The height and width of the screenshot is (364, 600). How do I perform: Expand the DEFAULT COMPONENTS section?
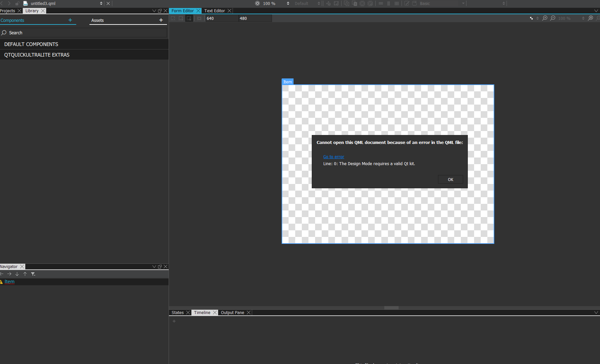(31, 44)
